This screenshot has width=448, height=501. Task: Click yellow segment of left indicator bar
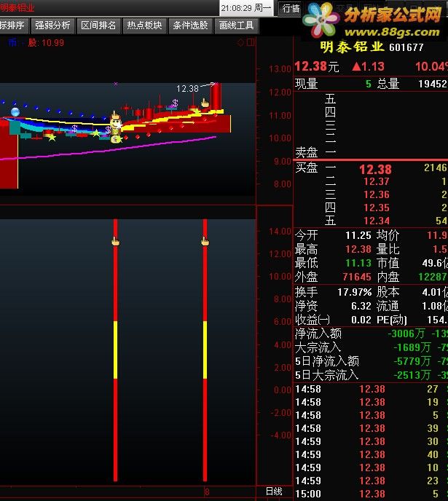pyautogui.click(x=115, y=350)
